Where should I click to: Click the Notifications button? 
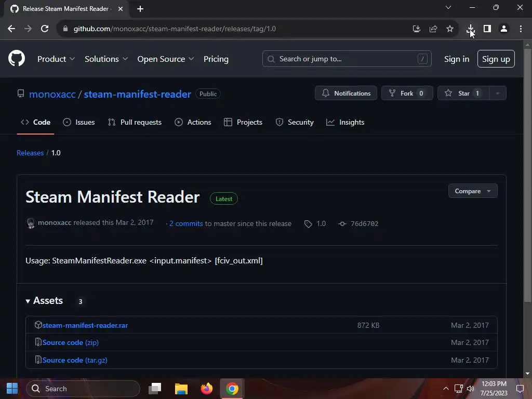click(345, 94)
